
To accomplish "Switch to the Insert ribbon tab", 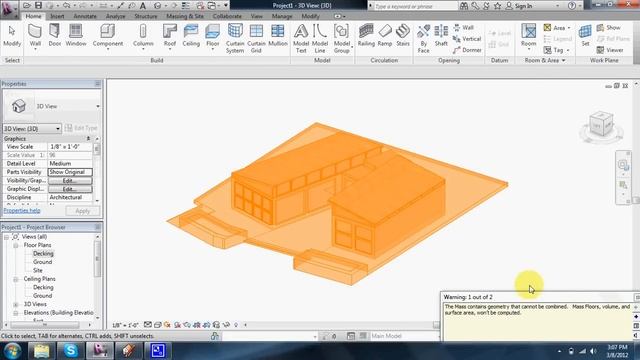I will [57, 16].
